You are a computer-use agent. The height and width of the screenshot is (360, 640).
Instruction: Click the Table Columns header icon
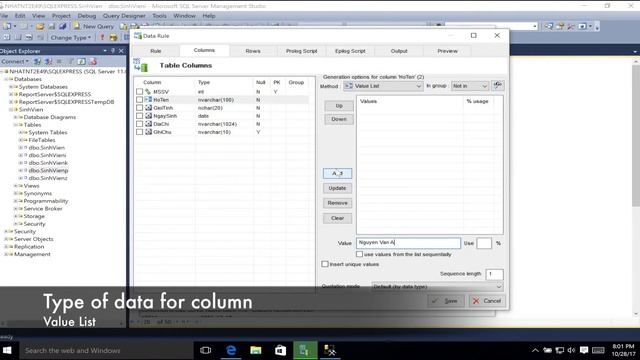tap(141, 65)
